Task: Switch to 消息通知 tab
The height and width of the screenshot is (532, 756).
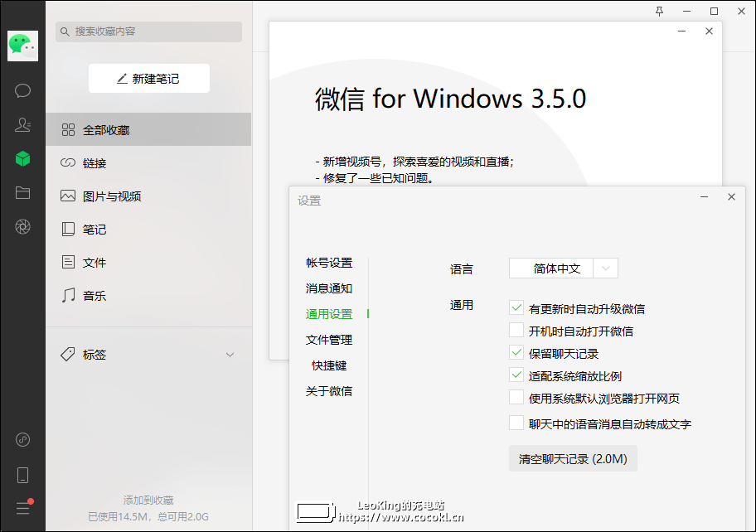Action: 329,288
